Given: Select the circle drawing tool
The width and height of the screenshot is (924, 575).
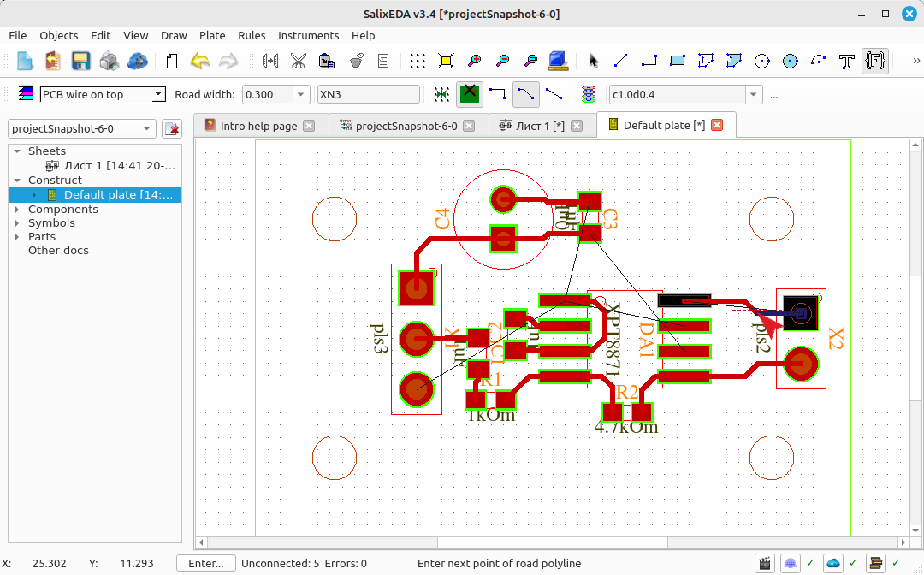Looking at the screenshot, I should [762, 61].
